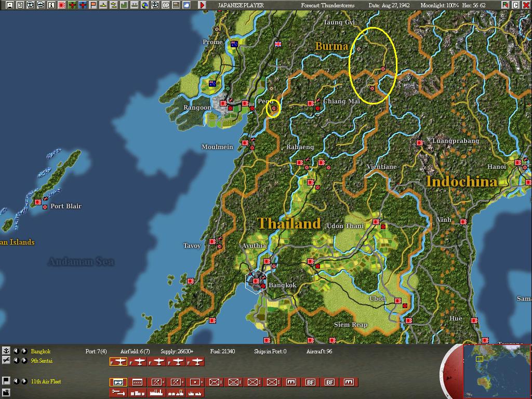Select the 'xxxx' army HQ unit icon
532x399 pixels.
(137, 382)
